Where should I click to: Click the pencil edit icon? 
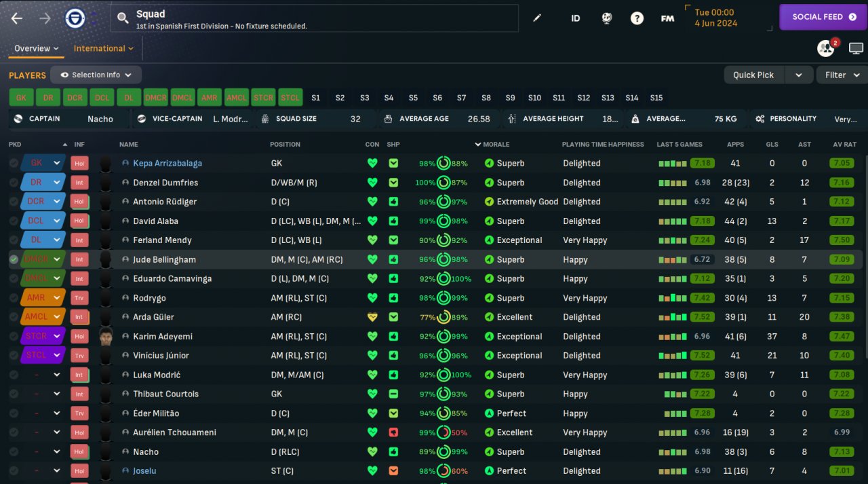click(x=537, y=18)
